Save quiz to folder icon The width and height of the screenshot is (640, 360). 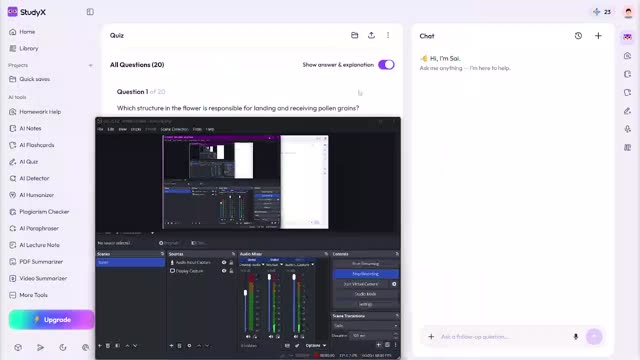[354, 36]
